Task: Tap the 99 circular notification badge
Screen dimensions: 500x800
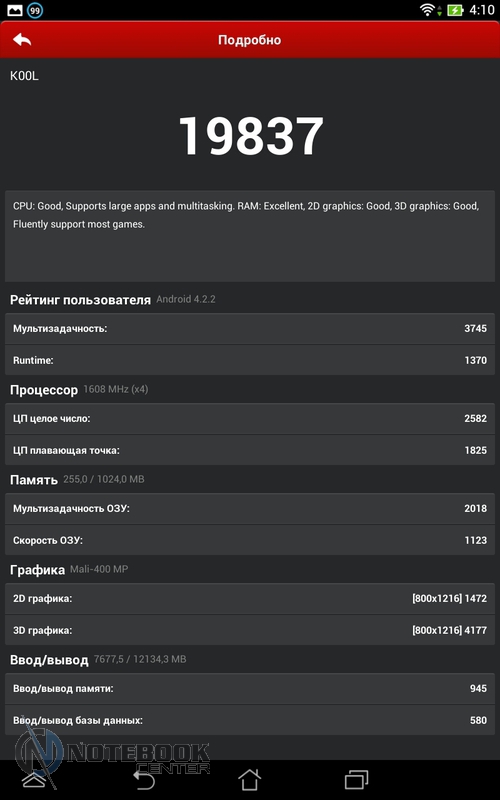Action: (35, 10)
